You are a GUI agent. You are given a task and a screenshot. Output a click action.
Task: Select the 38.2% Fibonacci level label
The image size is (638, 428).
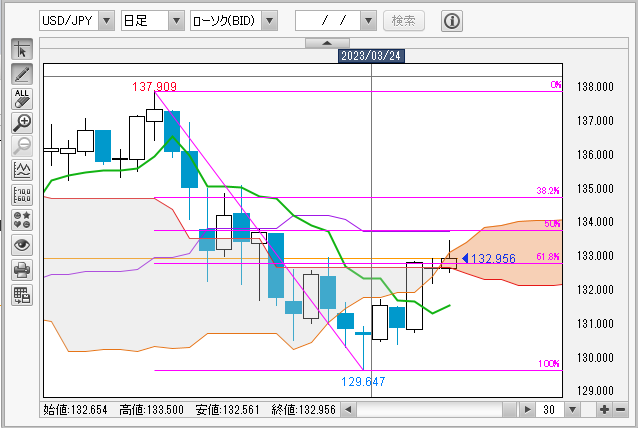pos(548,190)
